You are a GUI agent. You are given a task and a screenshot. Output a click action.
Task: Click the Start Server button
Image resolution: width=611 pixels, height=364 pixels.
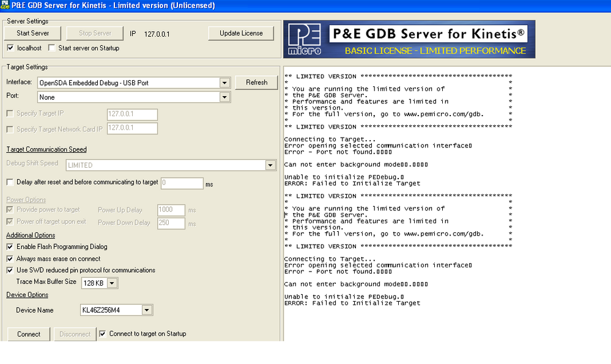point(33,33)
